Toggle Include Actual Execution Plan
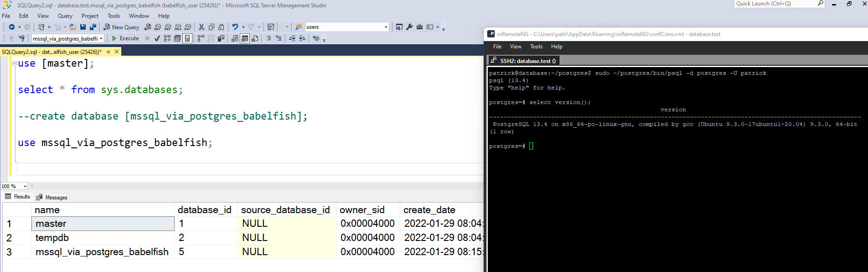This screenshot has height=272, width=868. pyautogui.click(x=201, y=38)
